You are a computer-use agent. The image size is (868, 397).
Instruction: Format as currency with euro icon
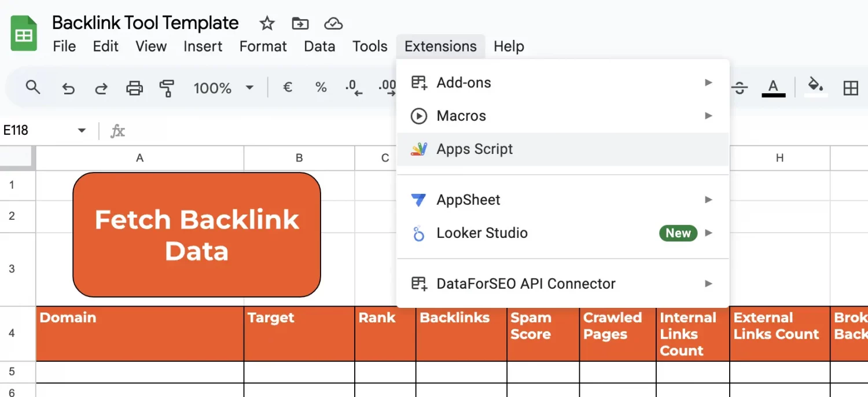[x=287, y=87]
